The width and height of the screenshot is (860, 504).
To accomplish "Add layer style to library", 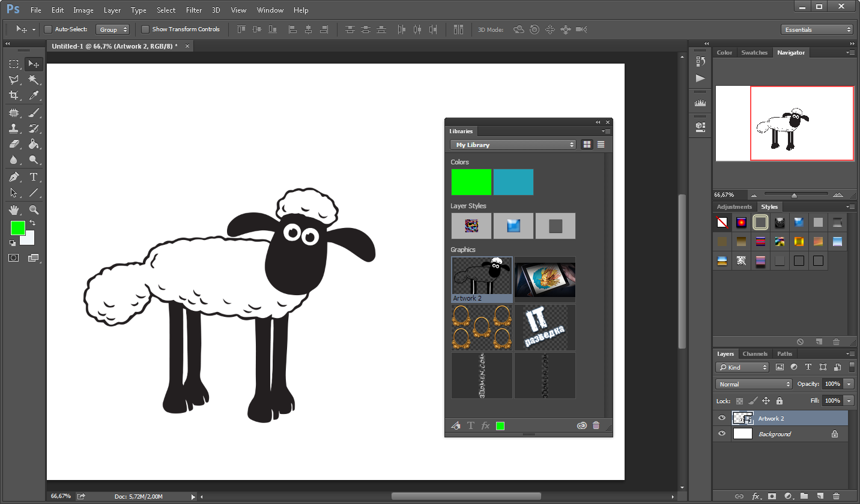I will (486, 425).
